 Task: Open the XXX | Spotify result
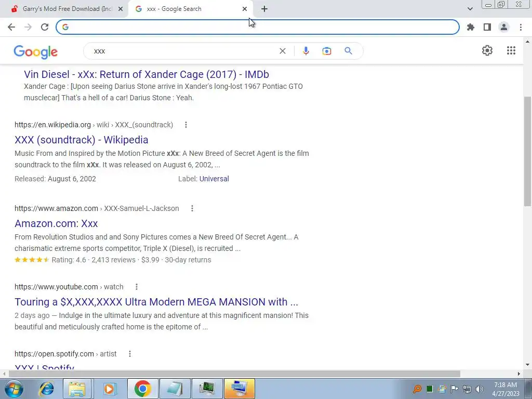pos(45,367)
